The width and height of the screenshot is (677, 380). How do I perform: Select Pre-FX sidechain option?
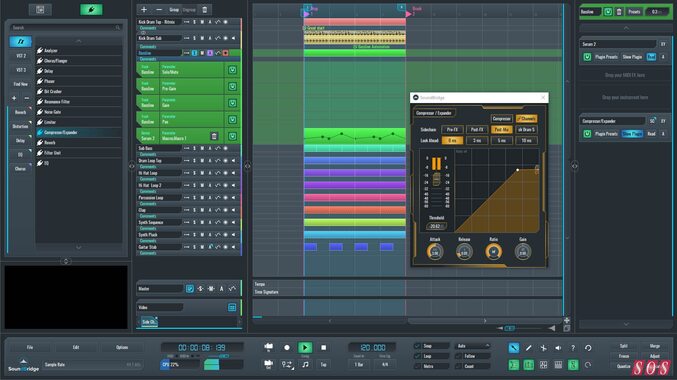click(x=452, y=130)
